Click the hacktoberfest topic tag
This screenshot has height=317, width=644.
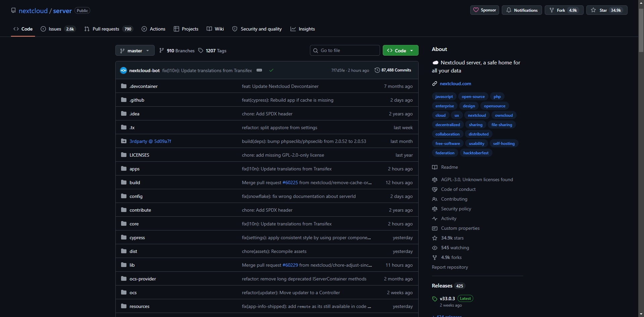pos(476,153)
